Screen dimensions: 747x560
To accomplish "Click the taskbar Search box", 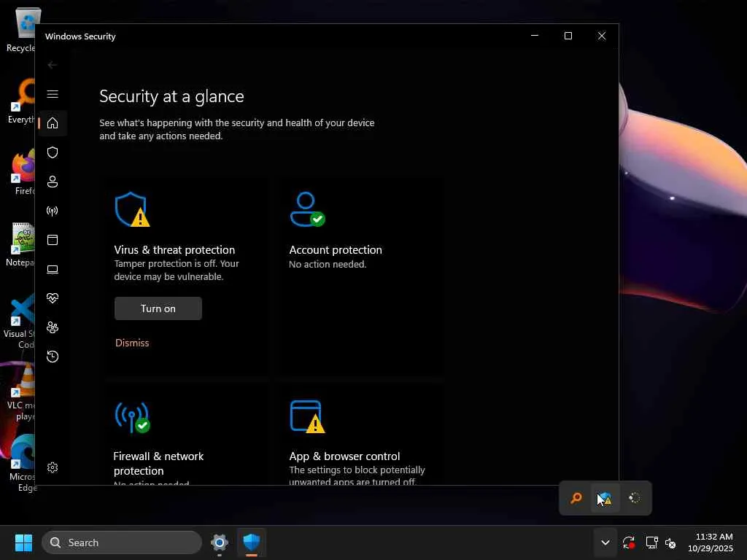I will (x=122, y=542).
